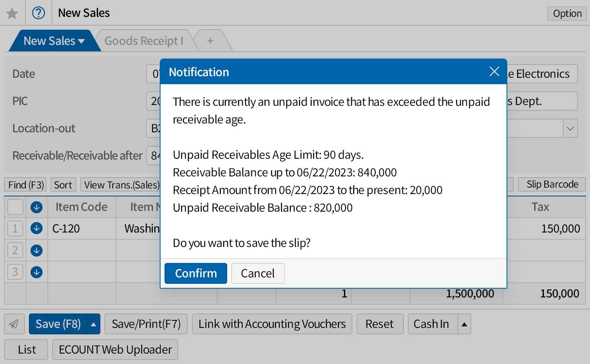The width and height of the screenshot is (590, 364).
Task: Switch to the Goods Receipt I tab
Action: [x=144, y=41]
